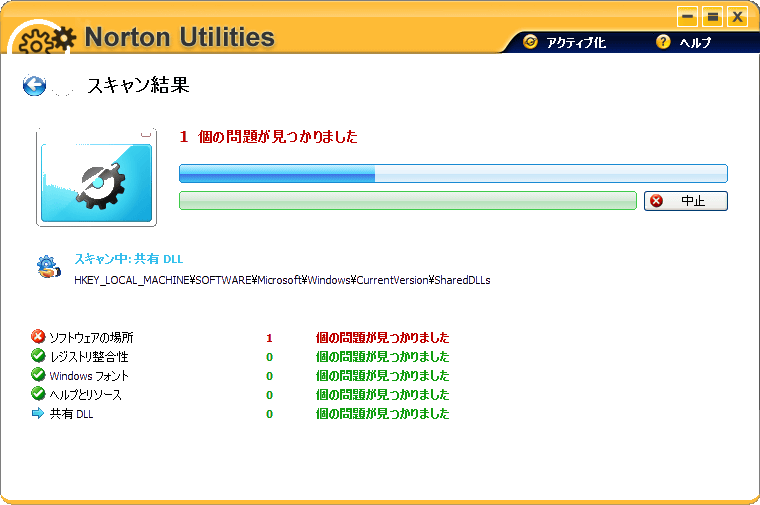Select the ヘルプとリソース row label

[x=85, y=395]
